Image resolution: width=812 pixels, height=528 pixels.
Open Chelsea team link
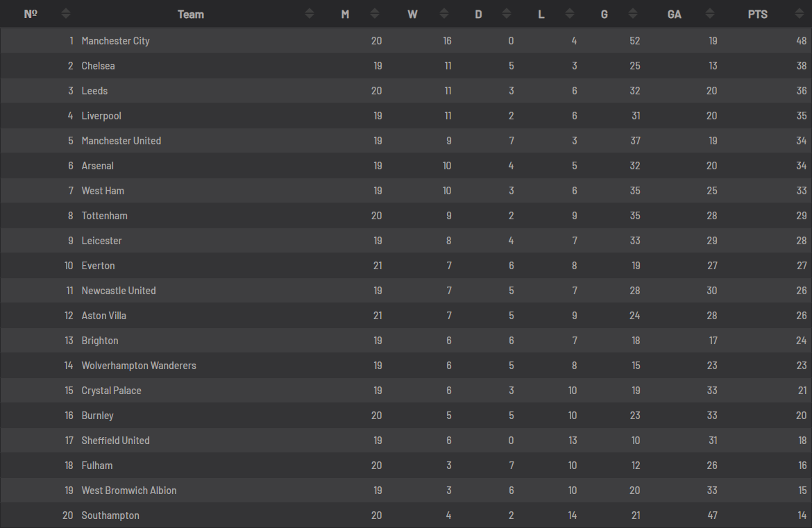point(98,66)
